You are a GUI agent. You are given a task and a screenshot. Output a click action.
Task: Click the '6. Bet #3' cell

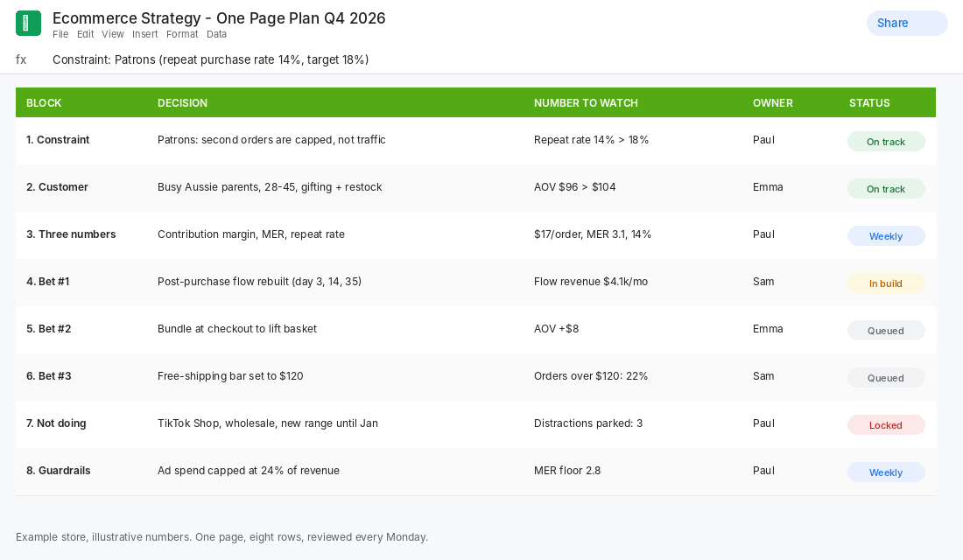48,376
